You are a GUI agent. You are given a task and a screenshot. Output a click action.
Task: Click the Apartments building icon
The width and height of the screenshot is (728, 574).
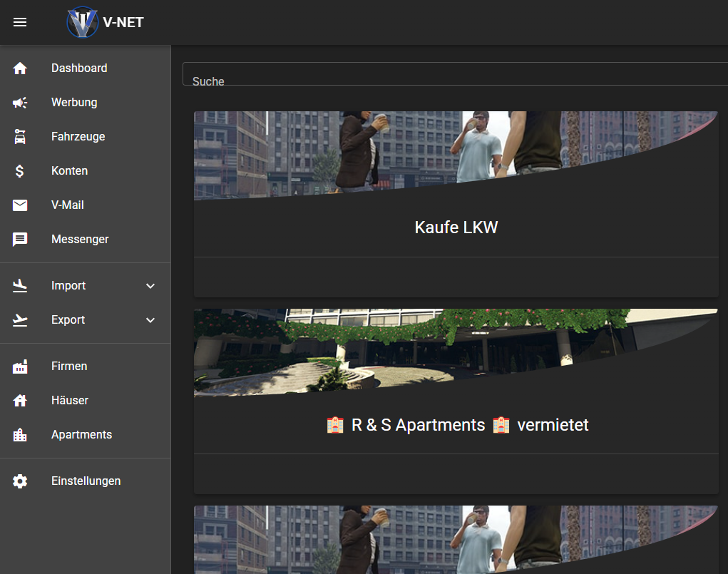click(20, 435)
